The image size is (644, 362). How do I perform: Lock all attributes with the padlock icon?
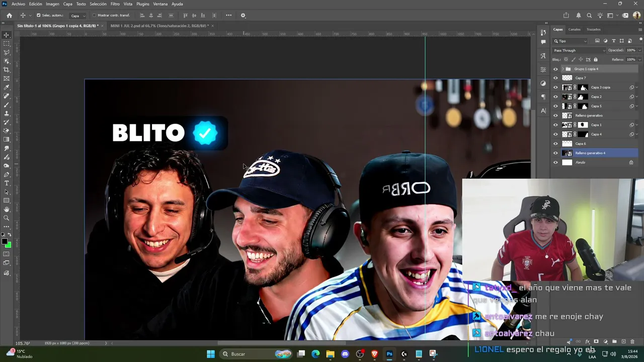click(x=596, y=59)
